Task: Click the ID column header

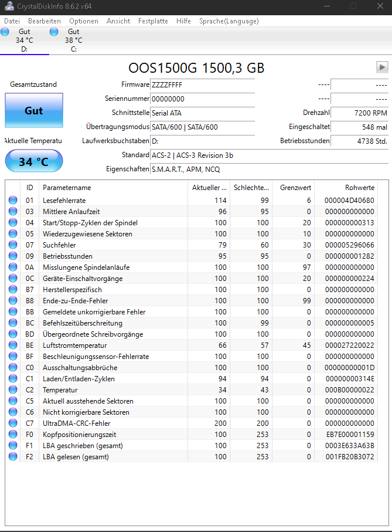Action: pyautogui.click(x=30, y=188)
